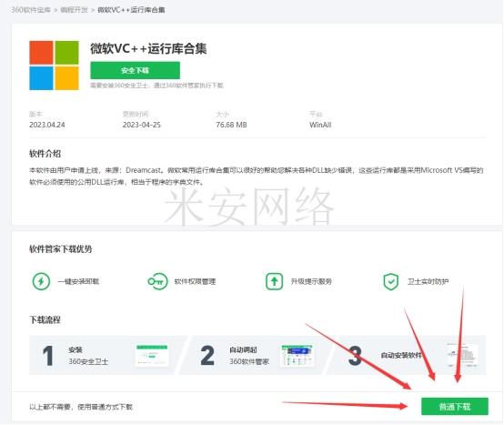Click the lightning bolt 一键安装卸载 icon

(41, 281)
